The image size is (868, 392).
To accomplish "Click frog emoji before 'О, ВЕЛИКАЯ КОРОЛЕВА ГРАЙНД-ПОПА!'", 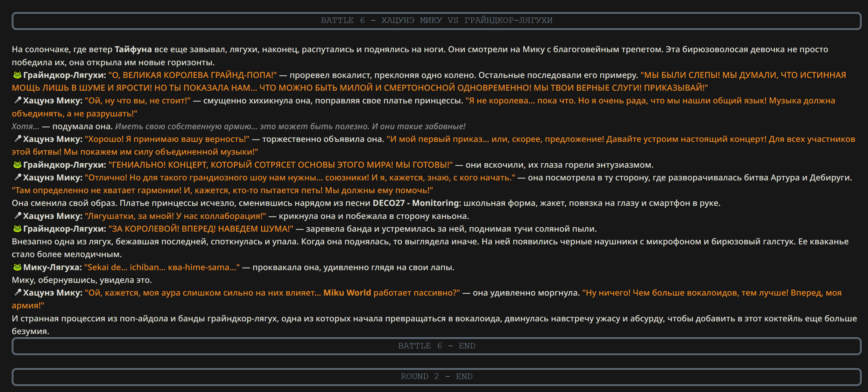I will (x=17, y=75).
